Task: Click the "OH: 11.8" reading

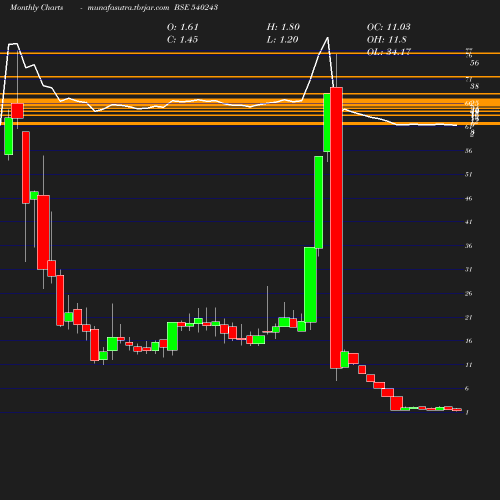Action: [387, 40]
